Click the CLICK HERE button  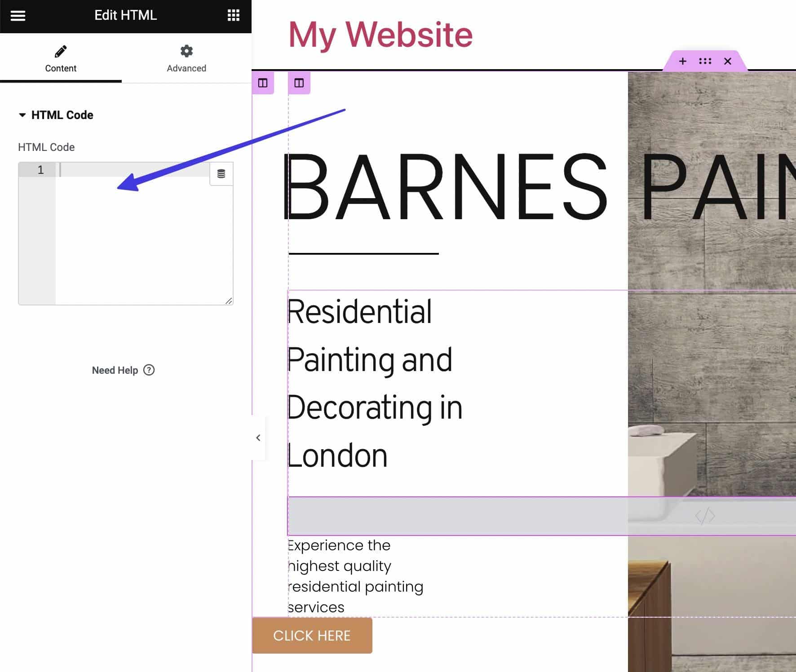(x=312, y=636)
